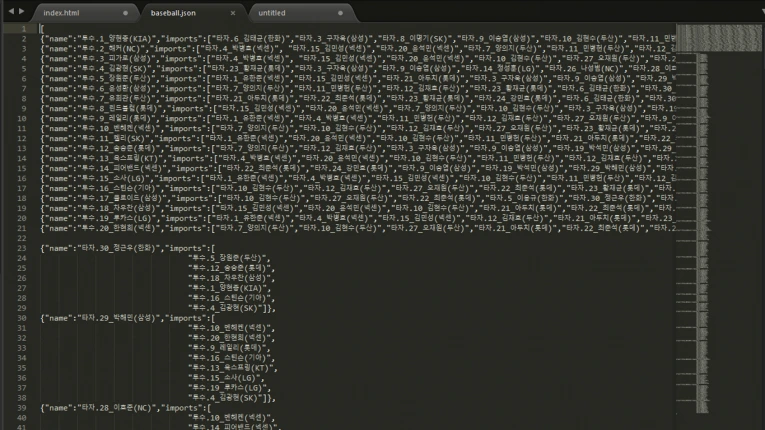Image resolution: width=765 pixels, height=430 pixels.
Task: Click the minimap viewport at top
Action: click(x=719, y=38)
